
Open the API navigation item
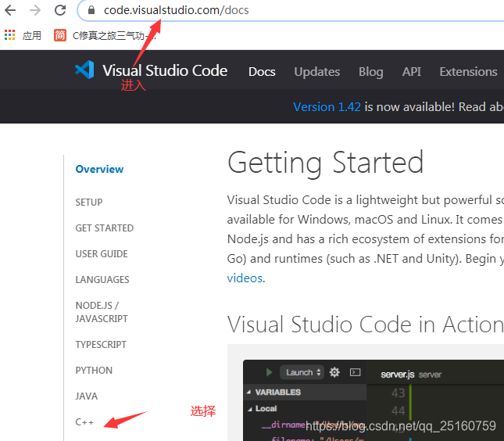tap(412, 72)
